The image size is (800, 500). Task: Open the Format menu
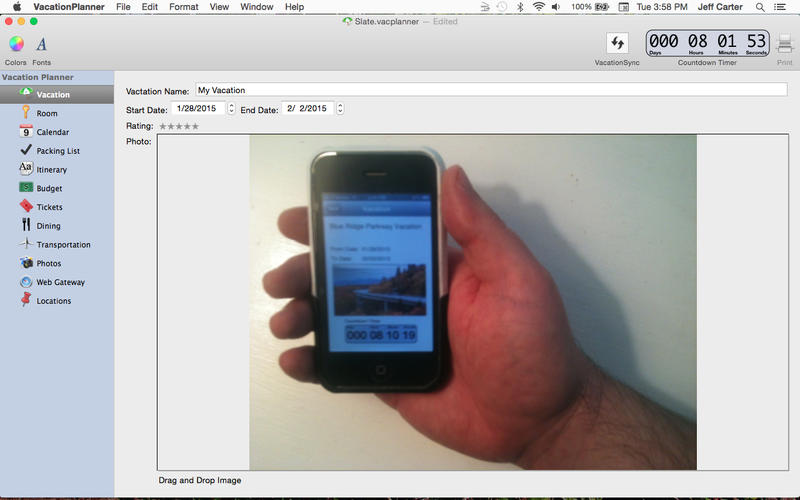tap(184, 7)
